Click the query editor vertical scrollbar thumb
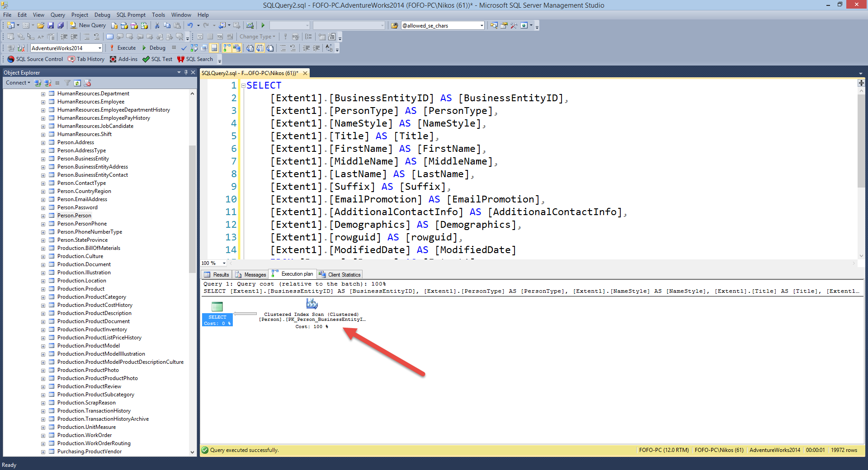The image size is (868, 470). pos(861,140)
